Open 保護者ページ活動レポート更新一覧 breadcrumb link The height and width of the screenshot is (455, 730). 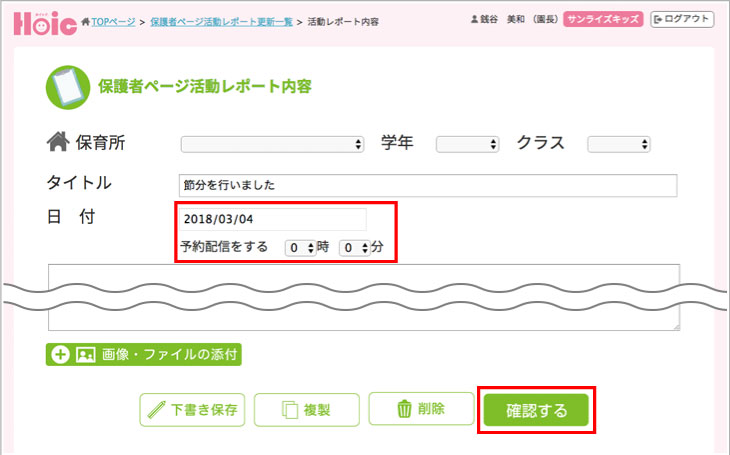point(221,21)
